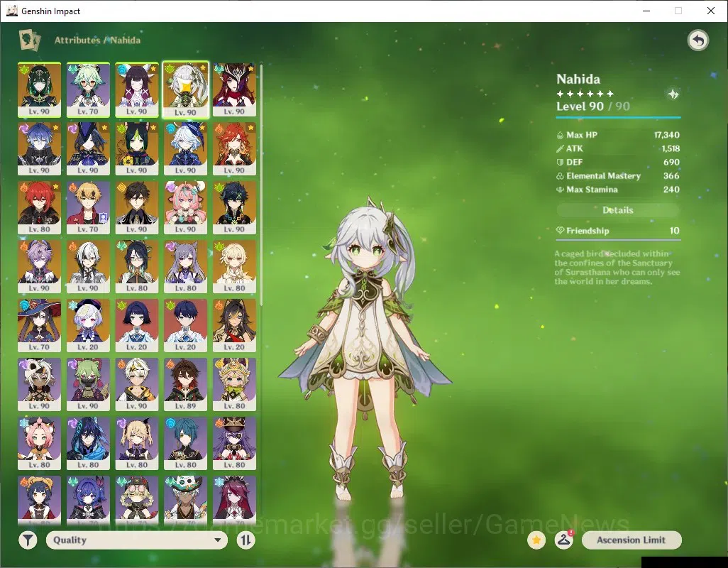Screen dimensions: 728x568
Task: Select Ororon portrait
Action: coord(88,444)
